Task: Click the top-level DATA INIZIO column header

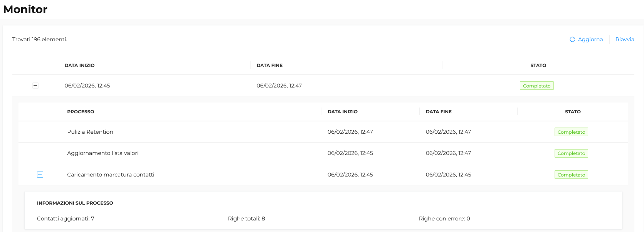Action: [79, 66]
